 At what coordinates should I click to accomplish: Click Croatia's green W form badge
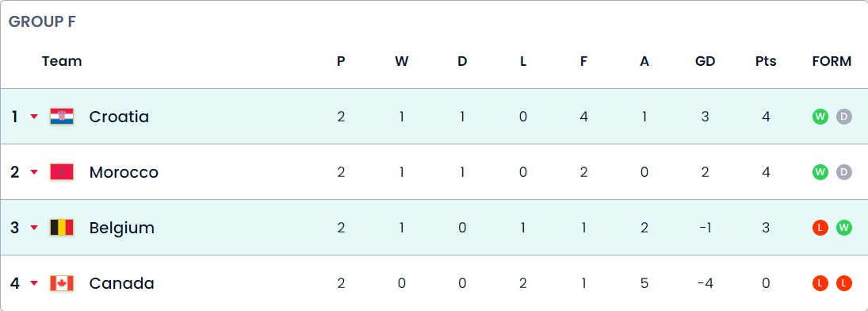tap(820, 117)
